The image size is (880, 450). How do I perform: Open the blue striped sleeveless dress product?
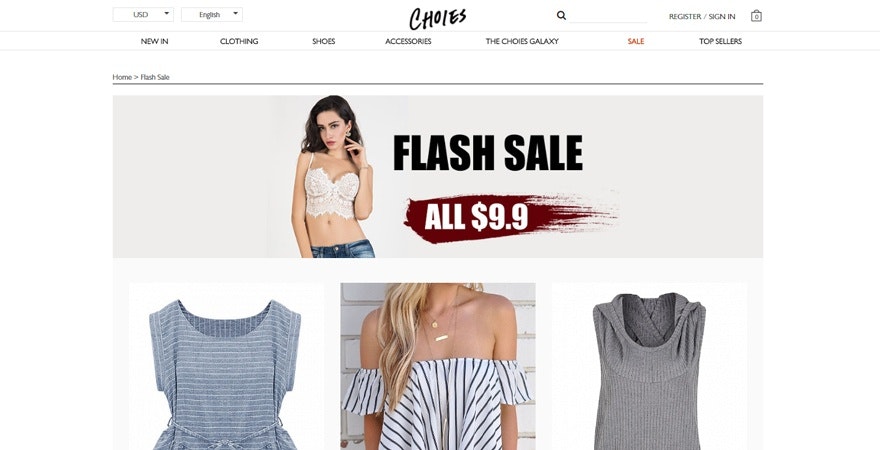coord(226,366)
